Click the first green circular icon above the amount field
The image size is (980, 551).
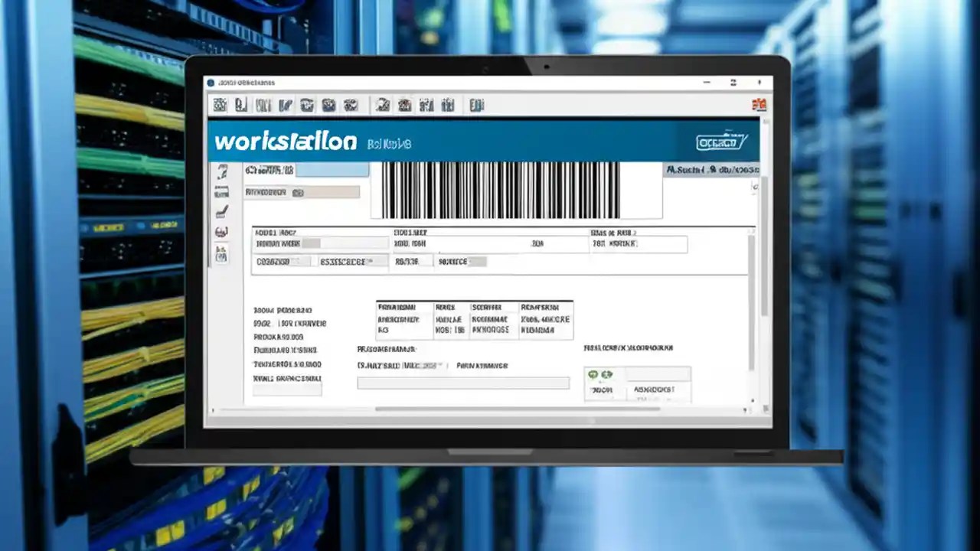pyautogui.click(x=593, y=373)
